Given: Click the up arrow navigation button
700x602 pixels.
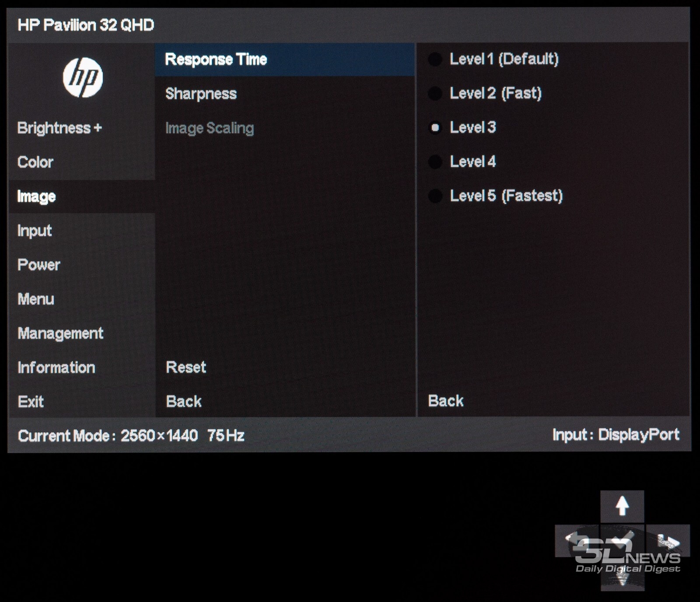Looking at the screenshot, I should tap(622, 506).
